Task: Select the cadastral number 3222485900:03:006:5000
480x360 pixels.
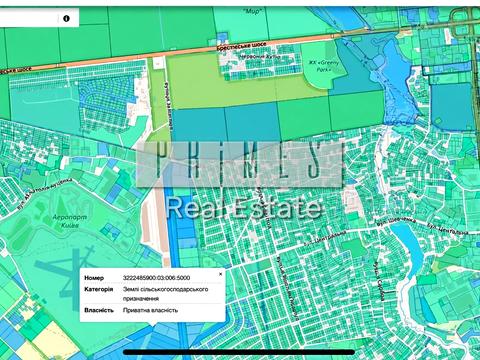Action: pyautogui.click(x=156, y=278)
